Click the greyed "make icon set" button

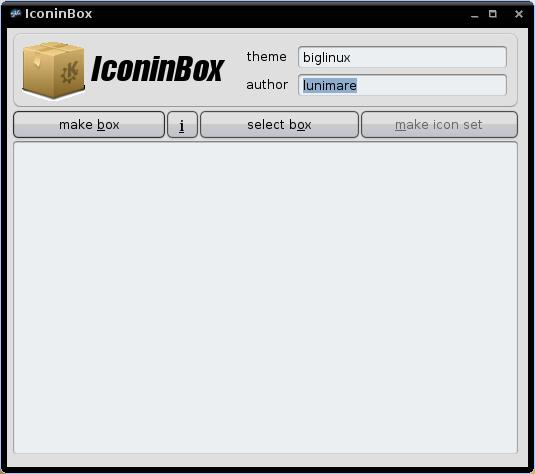click(439, 125)
